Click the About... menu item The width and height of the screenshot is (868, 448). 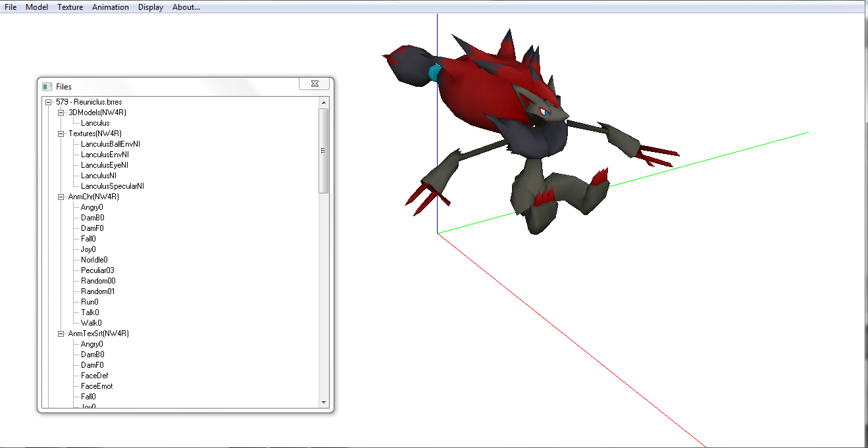pos(186,7)
